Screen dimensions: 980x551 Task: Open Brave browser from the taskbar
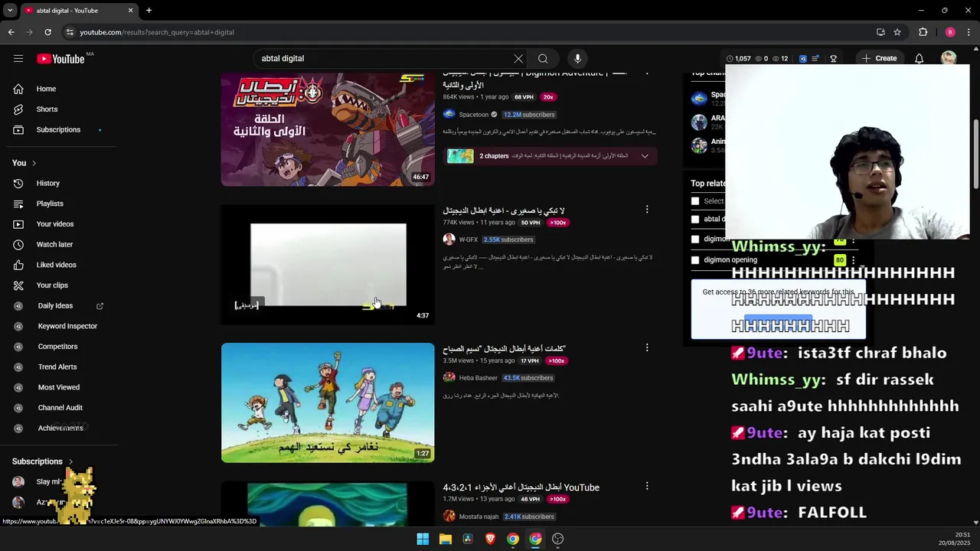[x=490, y=539]
